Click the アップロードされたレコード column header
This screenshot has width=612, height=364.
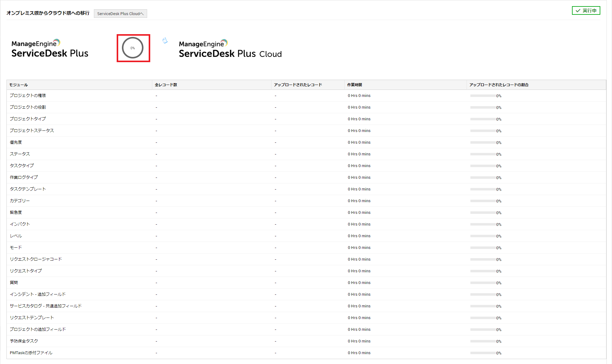click(x=298, y=85)
